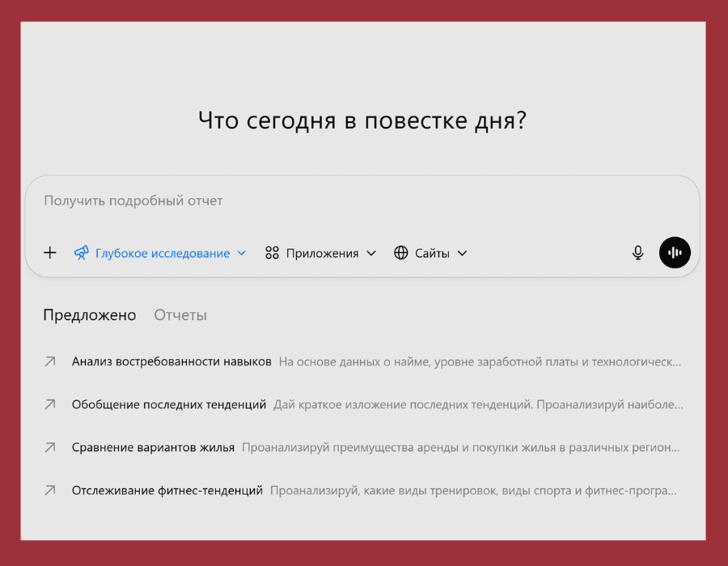The height and width of the screenshot is (566, 728).
Task: Click the arrow icon beside Анализ востребованности навыков
Action: [x=50, y=361]
